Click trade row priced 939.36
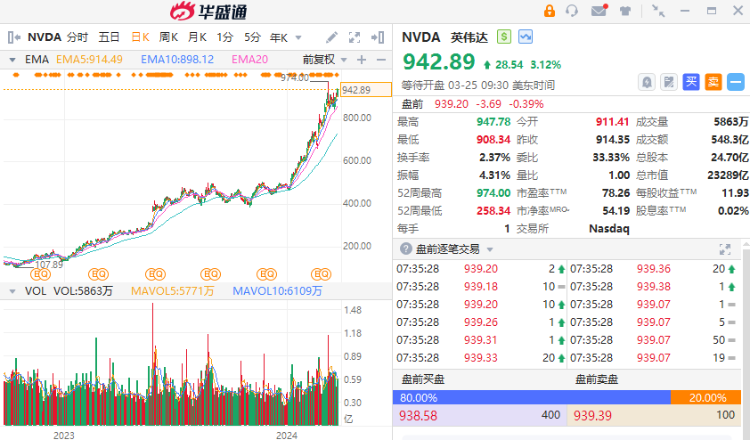Screen dimensions: 750x440 coord(653,269)
